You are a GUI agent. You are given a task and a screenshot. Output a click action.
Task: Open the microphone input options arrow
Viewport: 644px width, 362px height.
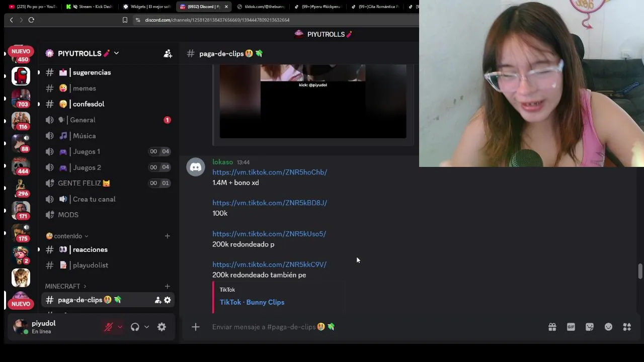tap(120, 327)
